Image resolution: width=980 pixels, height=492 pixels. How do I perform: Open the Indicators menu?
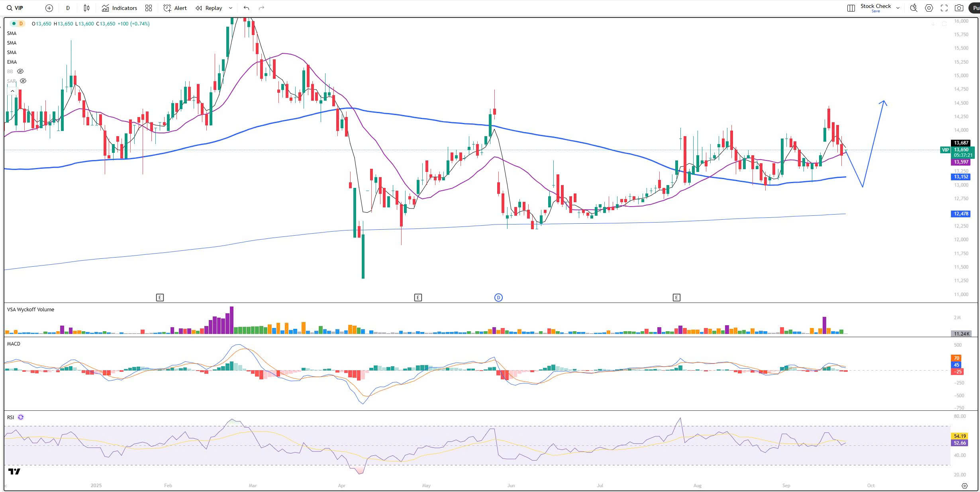120,8
